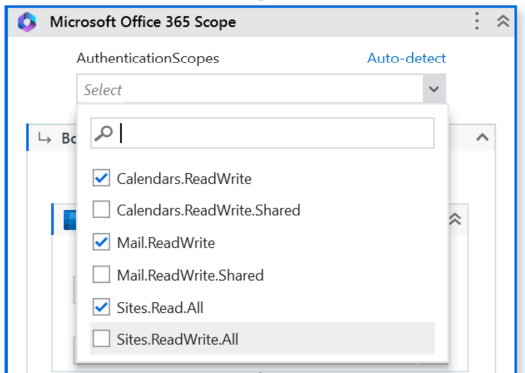Click the body sequence arrow icon

(44, 138)
